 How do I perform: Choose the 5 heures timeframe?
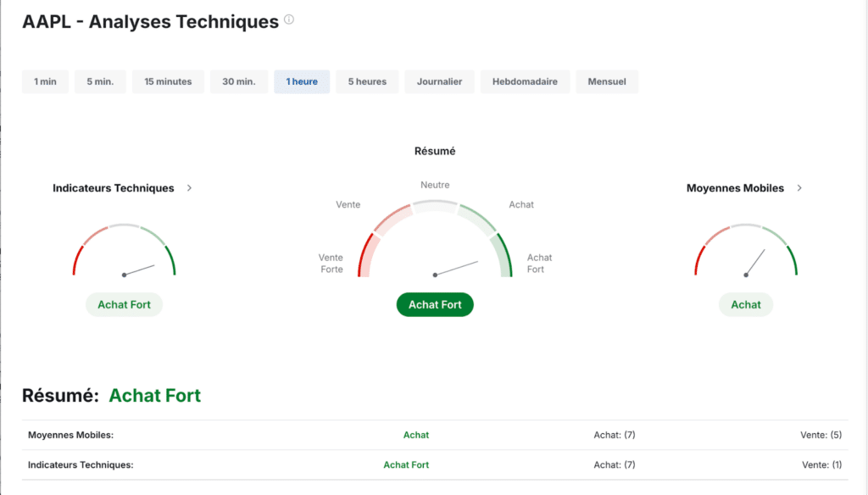tap(367, 81)
